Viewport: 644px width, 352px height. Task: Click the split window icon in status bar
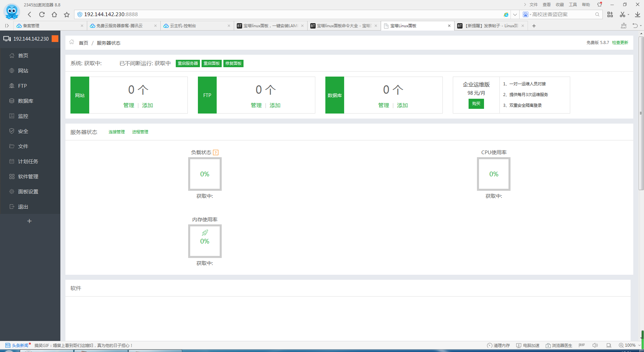[x=609, y=345]
